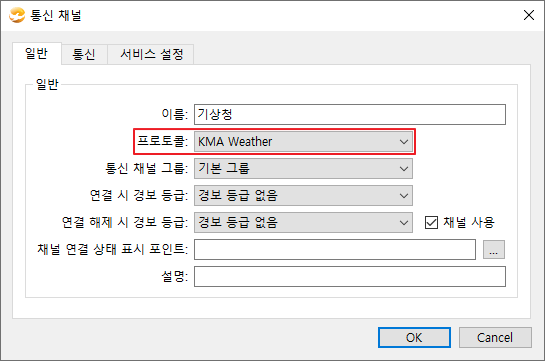Click the Cancel button
Viewport: 545px width, 361px height.
pyautogui.click(x=495, y=337)
